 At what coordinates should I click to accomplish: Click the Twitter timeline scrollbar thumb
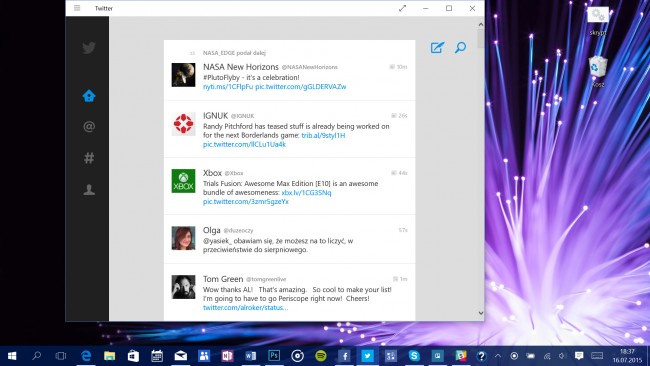click(x=480, y=38)
